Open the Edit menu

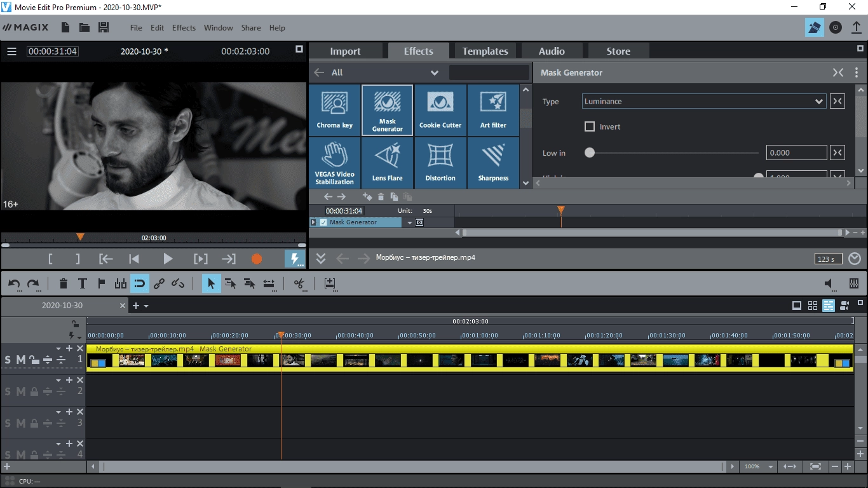pyautogui.click(x=157, y=27)
